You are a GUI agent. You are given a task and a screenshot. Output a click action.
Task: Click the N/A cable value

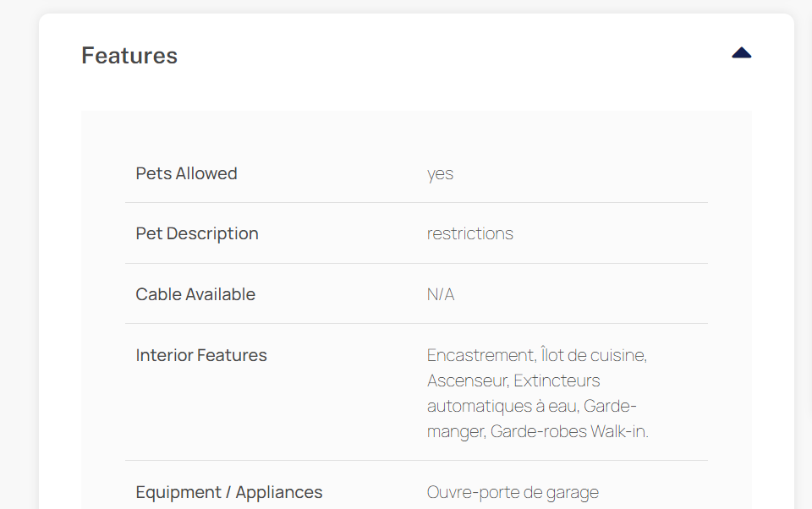pos(441,294)
